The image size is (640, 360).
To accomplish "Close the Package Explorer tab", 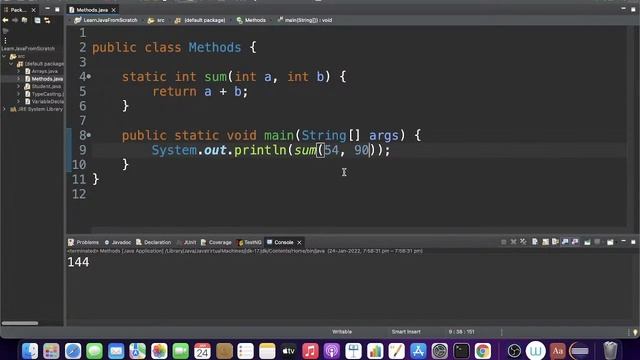I will click(33, 10).
